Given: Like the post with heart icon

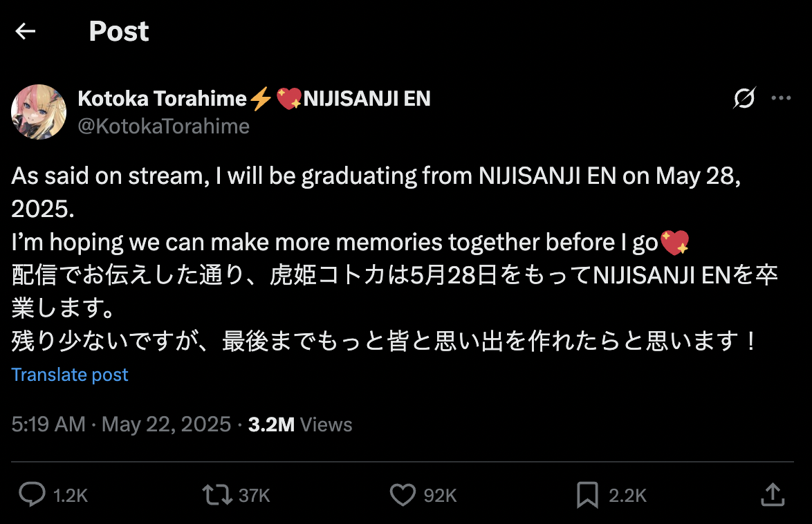Looking at the screenshot, I should (402, 494).
